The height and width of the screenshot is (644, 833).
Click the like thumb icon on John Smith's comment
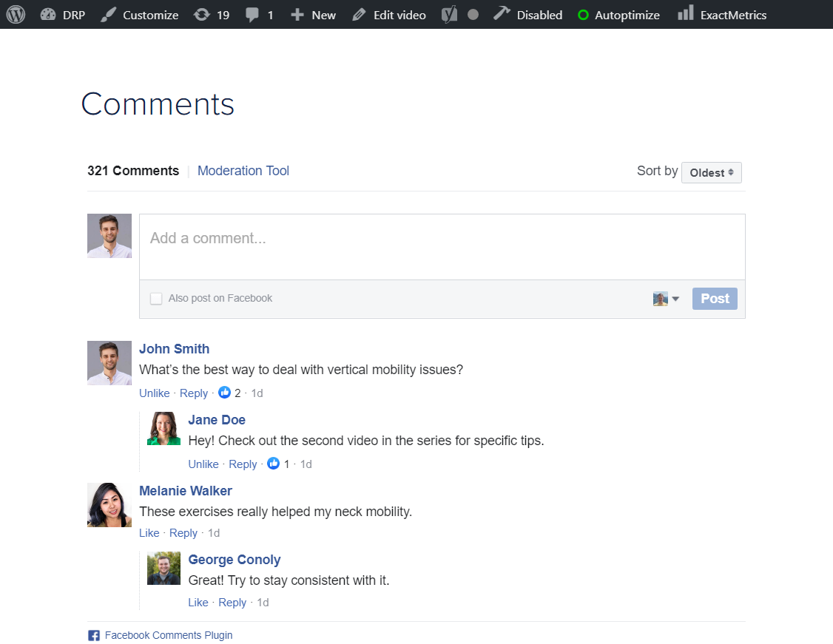tap(225, 393)
